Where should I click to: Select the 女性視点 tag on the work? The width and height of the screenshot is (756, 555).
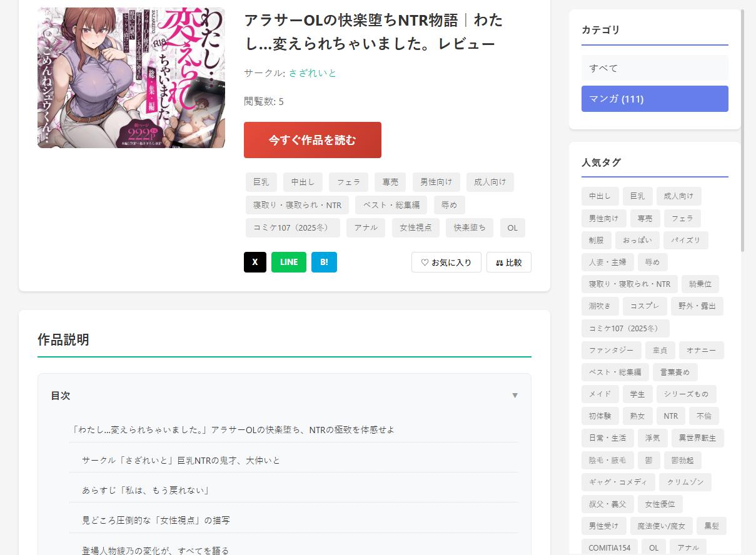[x=416, y=227]
